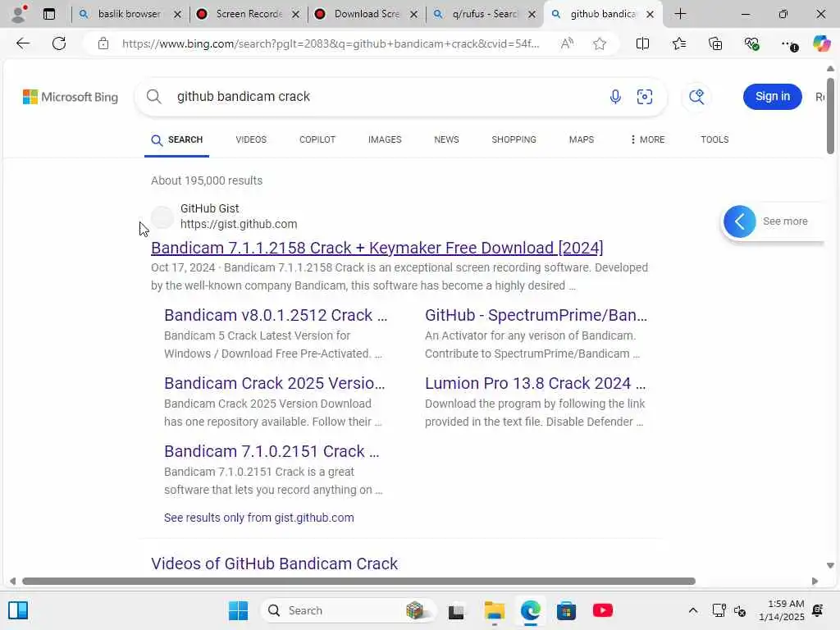Viewport: 840px width, 630px height.
Task: Open the Favorites list icon
Action: point(678,43)
